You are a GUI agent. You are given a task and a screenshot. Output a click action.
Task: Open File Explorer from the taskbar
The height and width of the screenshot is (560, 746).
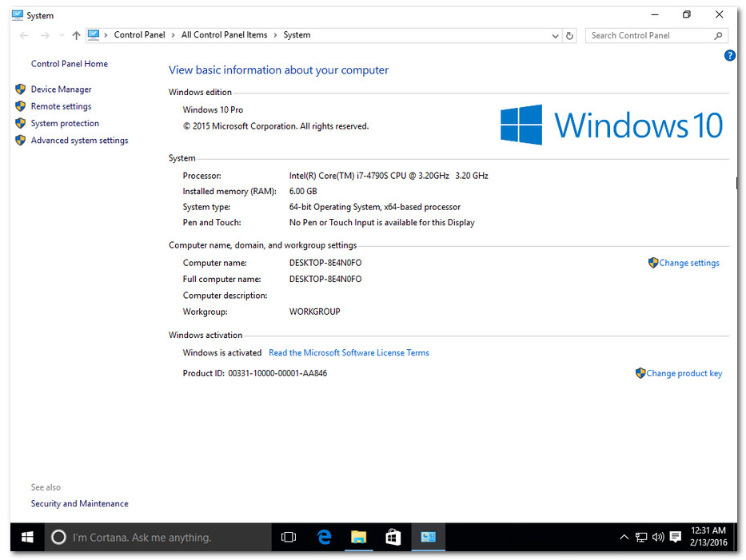(358, 537)
